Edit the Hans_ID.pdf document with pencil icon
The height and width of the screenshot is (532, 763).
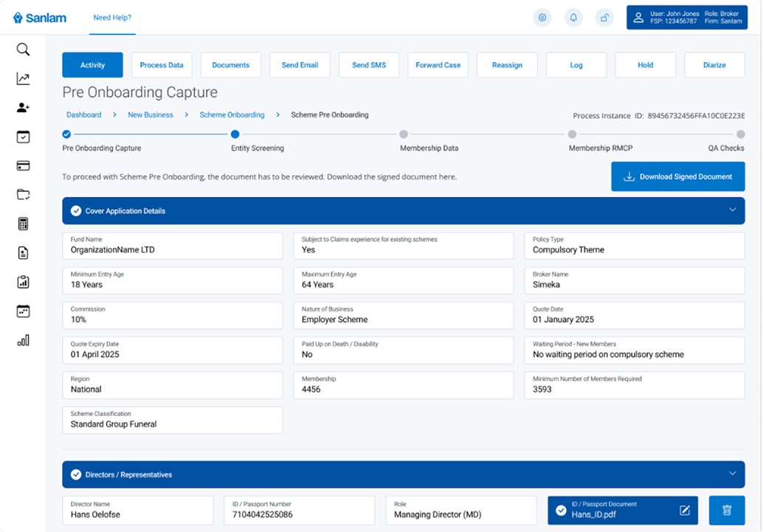point(684,510)
